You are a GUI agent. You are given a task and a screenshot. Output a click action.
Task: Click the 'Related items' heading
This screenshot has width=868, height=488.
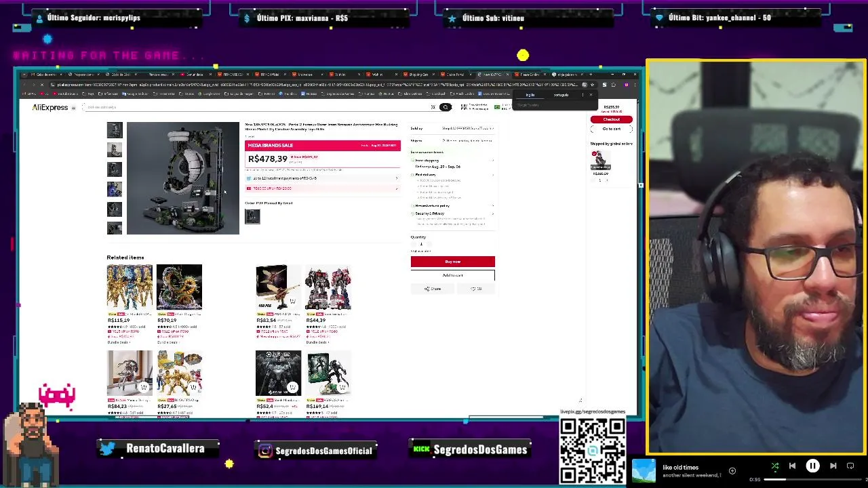[x=125, y=258]
